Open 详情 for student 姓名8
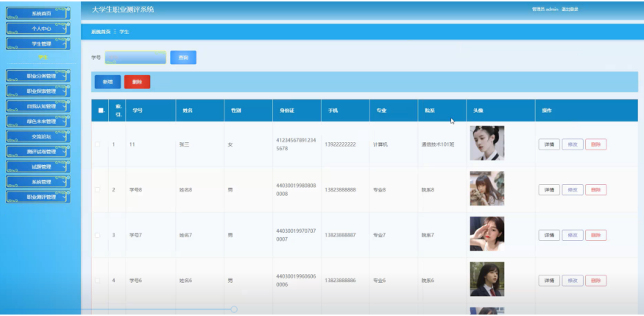The image size is (644, 316). (x=549, y=190)
